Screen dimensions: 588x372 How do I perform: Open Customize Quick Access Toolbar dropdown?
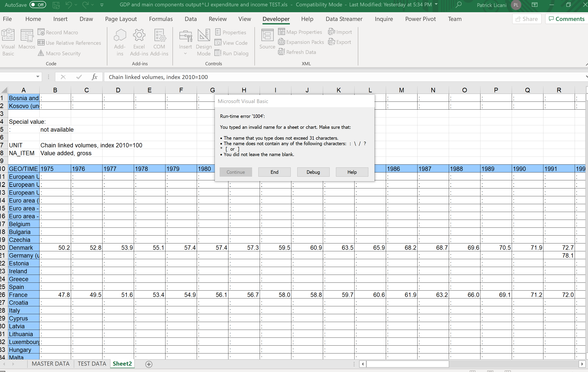102,5
